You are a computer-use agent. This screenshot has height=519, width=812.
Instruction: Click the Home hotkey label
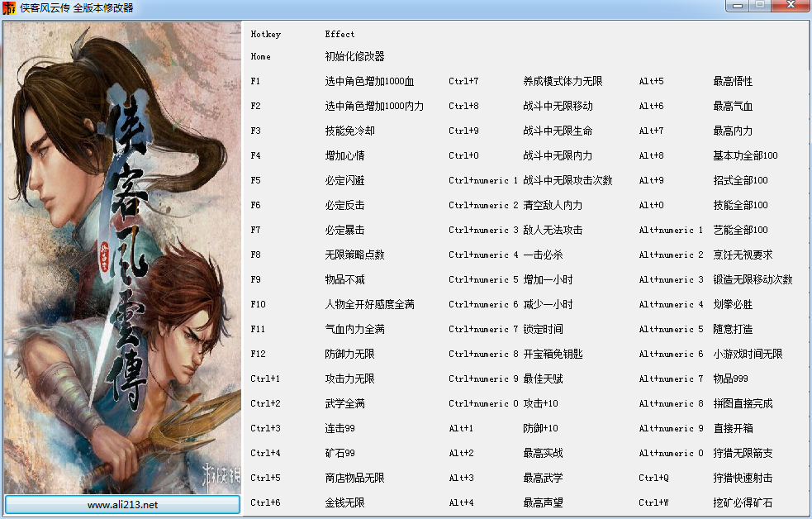(x=260, y=57)
